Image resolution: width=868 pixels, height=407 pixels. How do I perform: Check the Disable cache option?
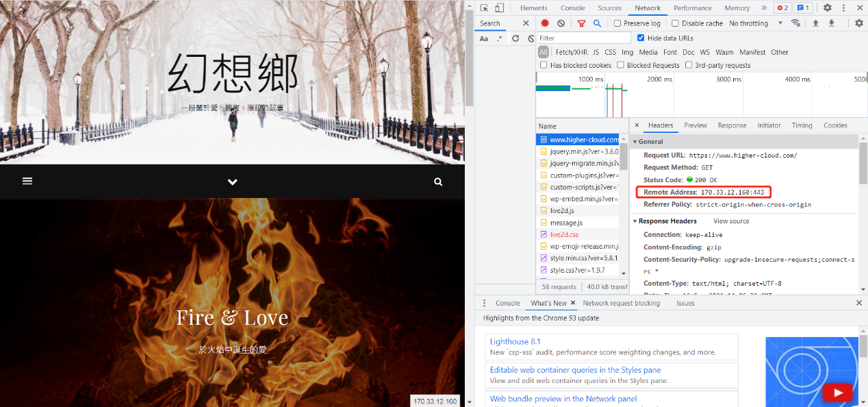(675, 23)
